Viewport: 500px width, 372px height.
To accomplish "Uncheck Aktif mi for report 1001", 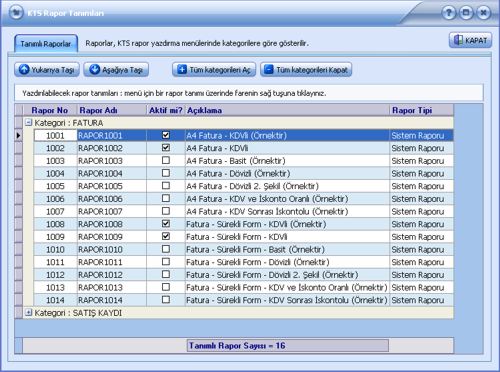I will [x=166, y=135].
